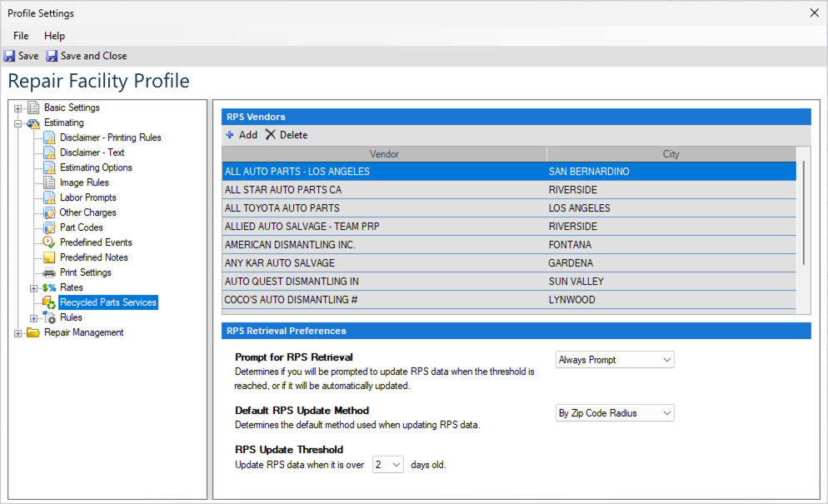This screenshot has width=828, height=504.
Task: Open the Help menu
Action: [54, 36]
